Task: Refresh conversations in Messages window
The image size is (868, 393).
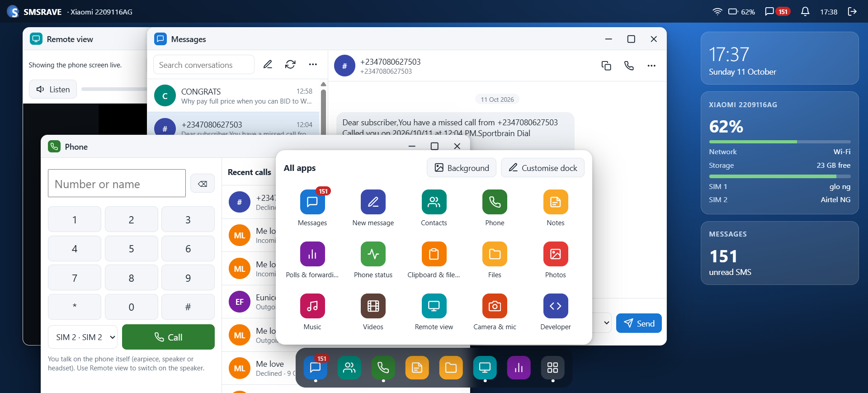Action: [x=290, y=65]
